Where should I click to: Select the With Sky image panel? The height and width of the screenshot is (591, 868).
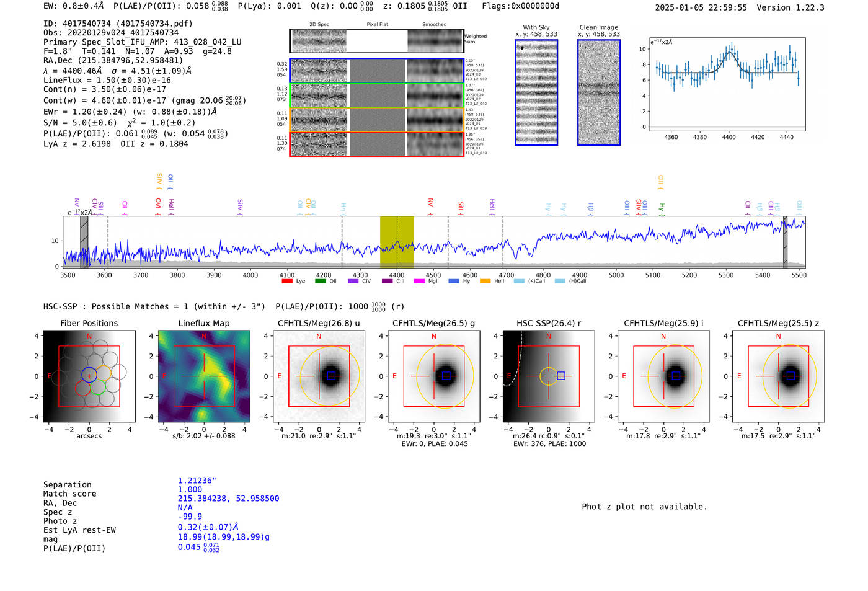(536, 92)
